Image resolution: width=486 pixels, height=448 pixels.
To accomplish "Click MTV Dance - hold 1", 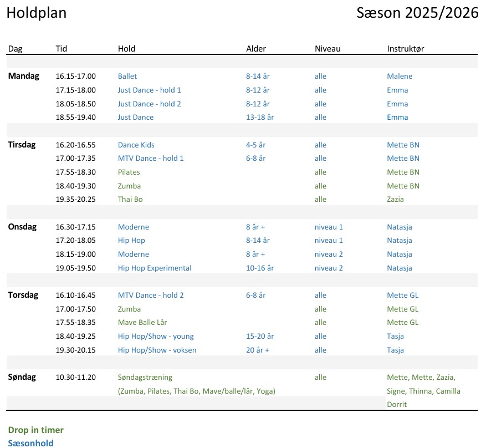I will tap(150, 158).
